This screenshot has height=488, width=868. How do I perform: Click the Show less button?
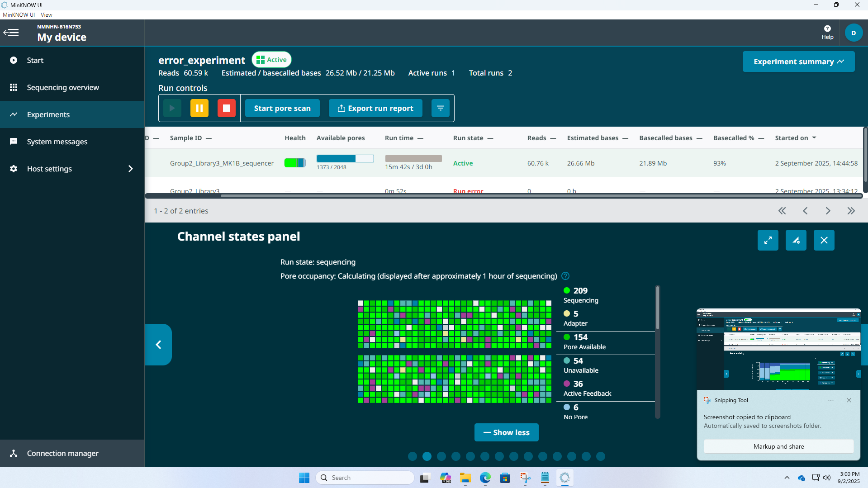pos(506,432)
